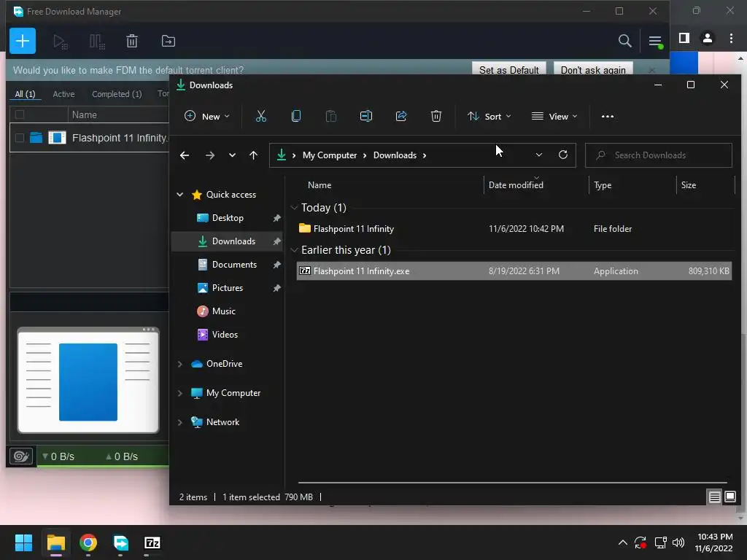This screenshot has height=560, width=747.
Task: Open the See more ellipsis menu in Explorer
Action: [608, 116]
